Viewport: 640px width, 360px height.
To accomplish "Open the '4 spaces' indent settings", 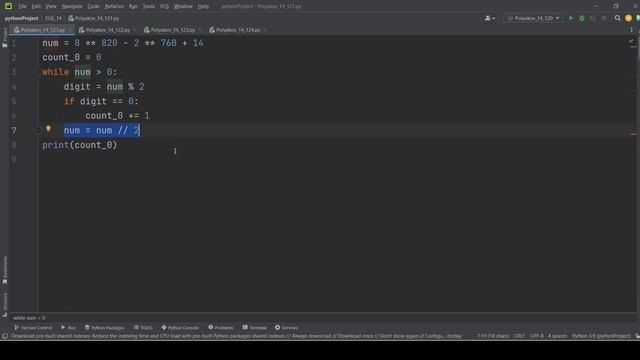I will coord(558,336).
